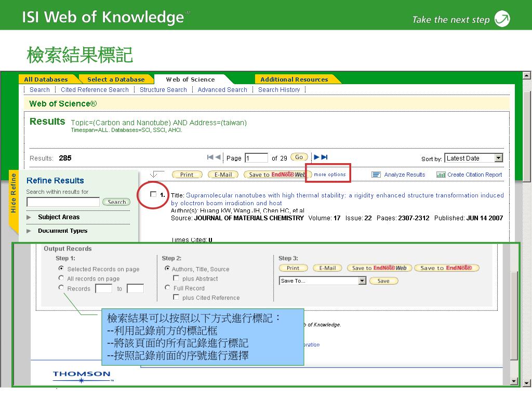Click Save to EndNote Web under Step 3
The height and width of the screenshot is (399, 532).
[379, 268]
